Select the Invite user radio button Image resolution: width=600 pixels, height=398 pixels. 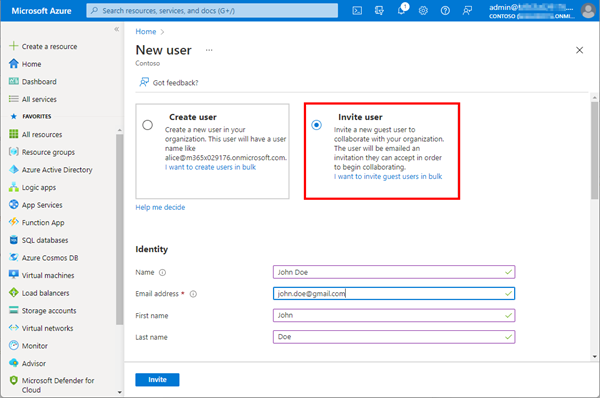click(316, 125)
